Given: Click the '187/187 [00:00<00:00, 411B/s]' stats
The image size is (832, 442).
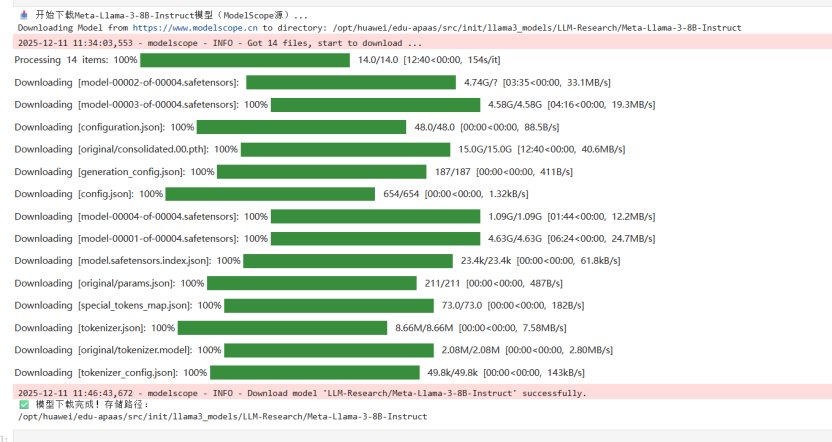Looking at the screenshot, I should pyautogui.click(x=504, y=172).
